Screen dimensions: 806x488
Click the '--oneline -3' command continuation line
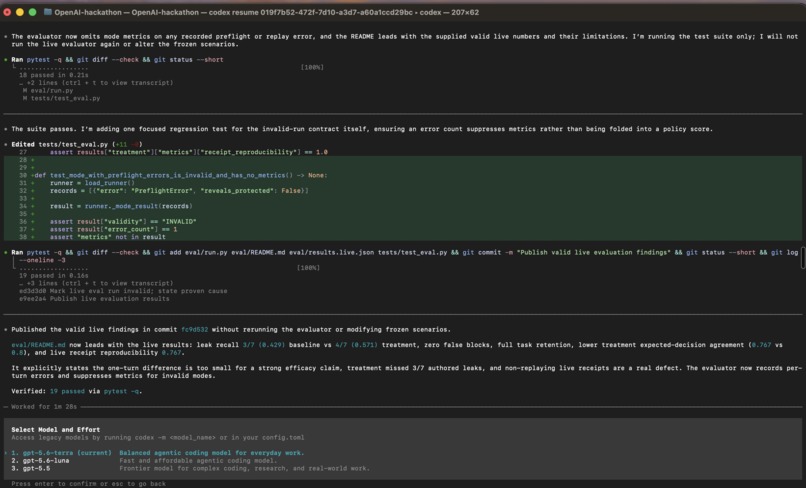(42, 260)
